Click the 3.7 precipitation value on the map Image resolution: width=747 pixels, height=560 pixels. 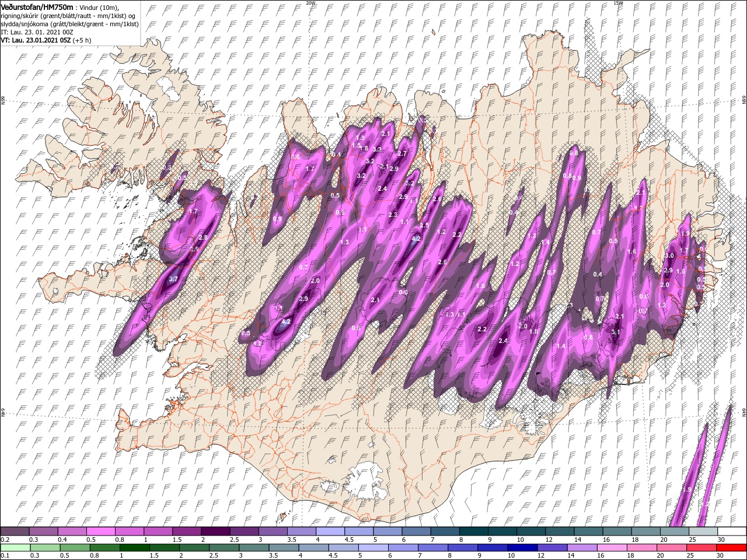pos(173,279)
